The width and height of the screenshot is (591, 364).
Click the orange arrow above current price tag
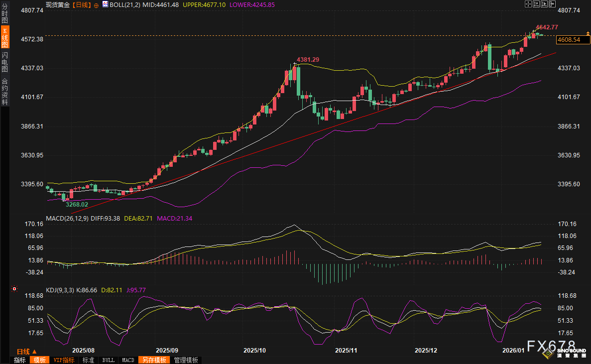click(588, 33)
